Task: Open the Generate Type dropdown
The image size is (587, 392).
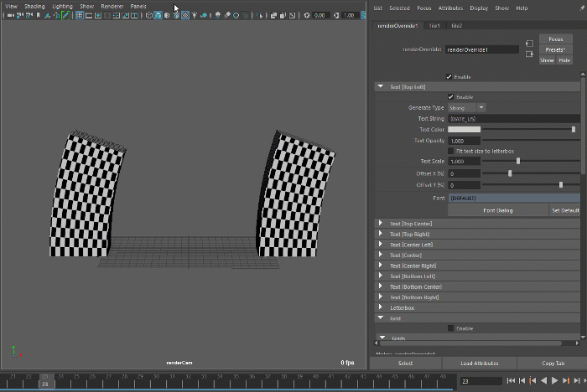Action: [x=467, y=108]
